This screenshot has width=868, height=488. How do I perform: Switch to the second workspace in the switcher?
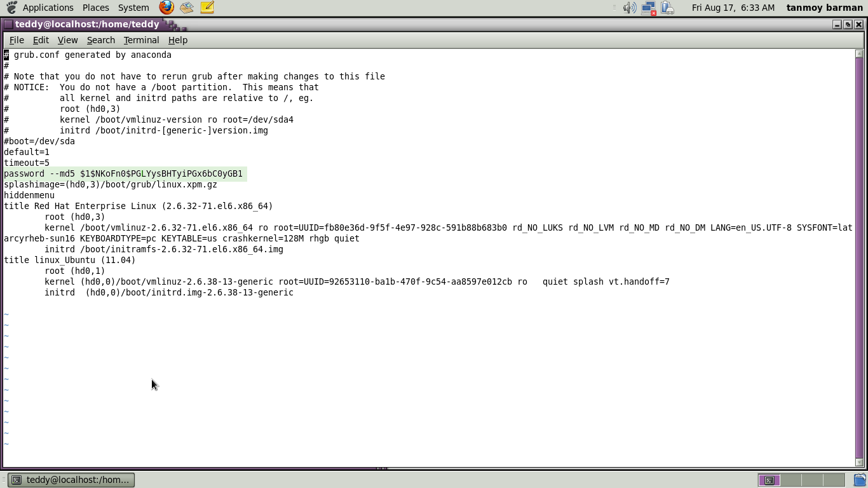791,480
